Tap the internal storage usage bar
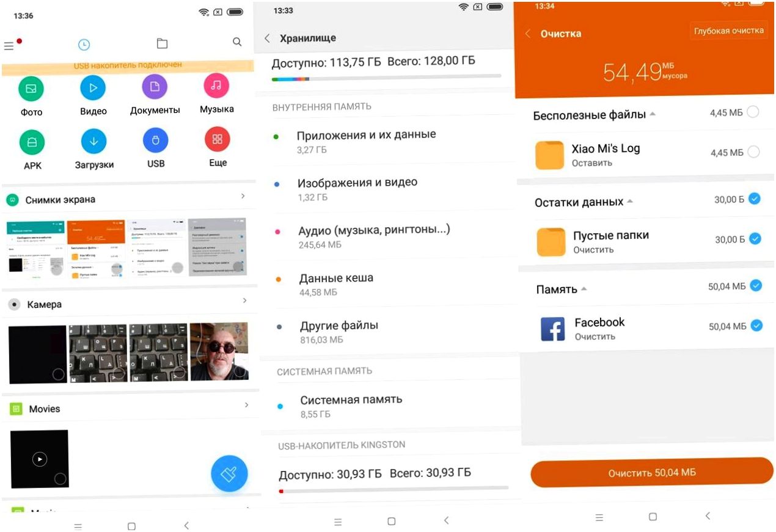The image size is (776, 532). pyautogui.click(x=386, y=78)
